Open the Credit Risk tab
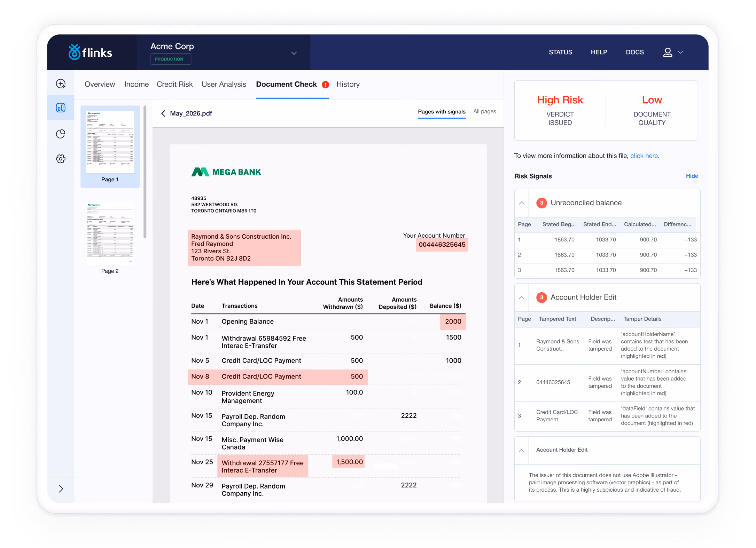This screenshot has height=548, width=756. click(174, 85)
